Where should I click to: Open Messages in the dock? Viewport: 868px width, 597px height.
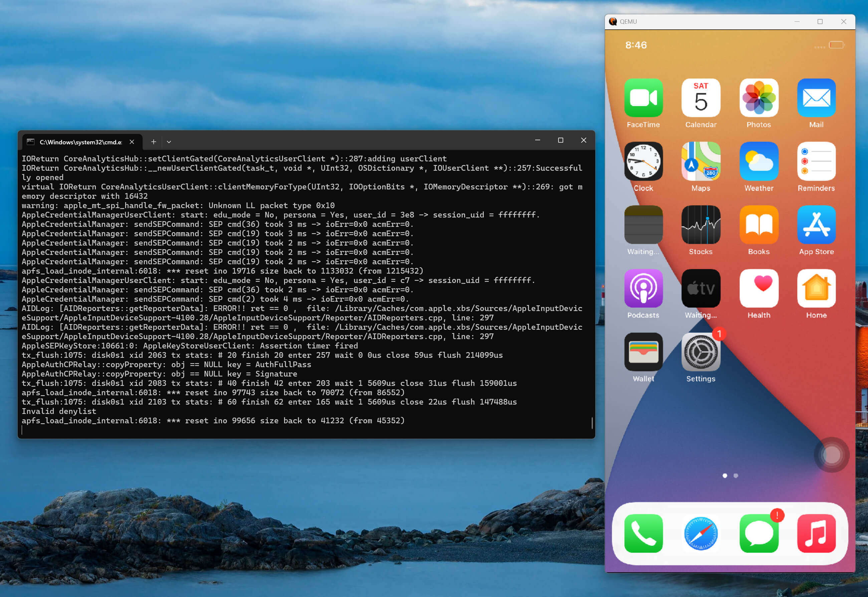tap(758, 533)
